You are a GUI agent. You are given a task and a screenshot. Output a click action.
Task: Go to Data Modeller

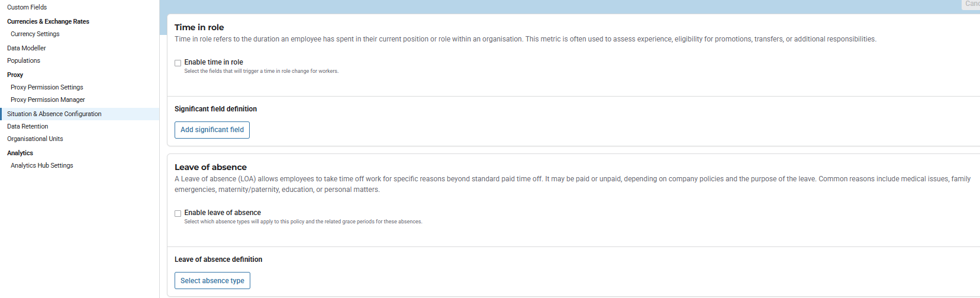[x=26, y=48]
